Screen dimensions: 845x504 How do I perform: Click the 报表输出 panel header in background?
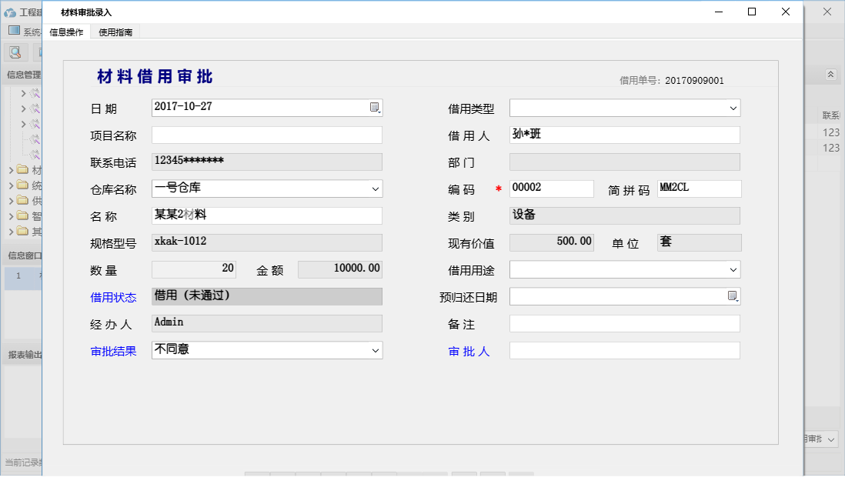coord(25,355)
